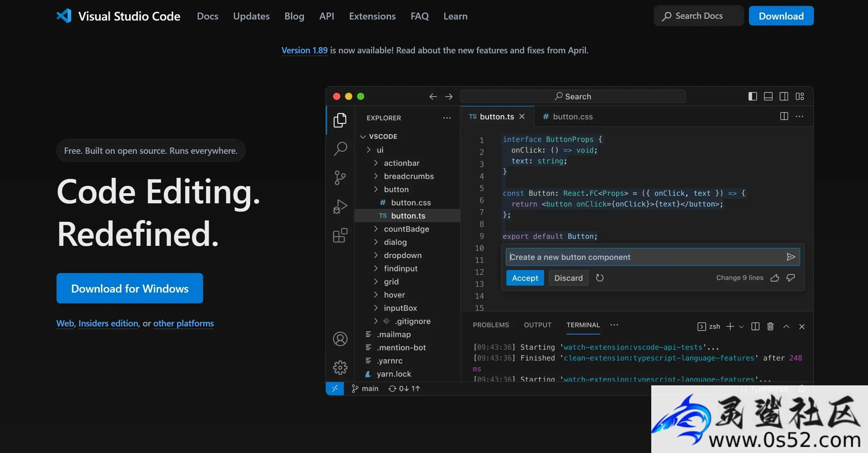The image size is (868, 453).
Task: Click the remote window status bar icon
Action: (x=335, y=388)
